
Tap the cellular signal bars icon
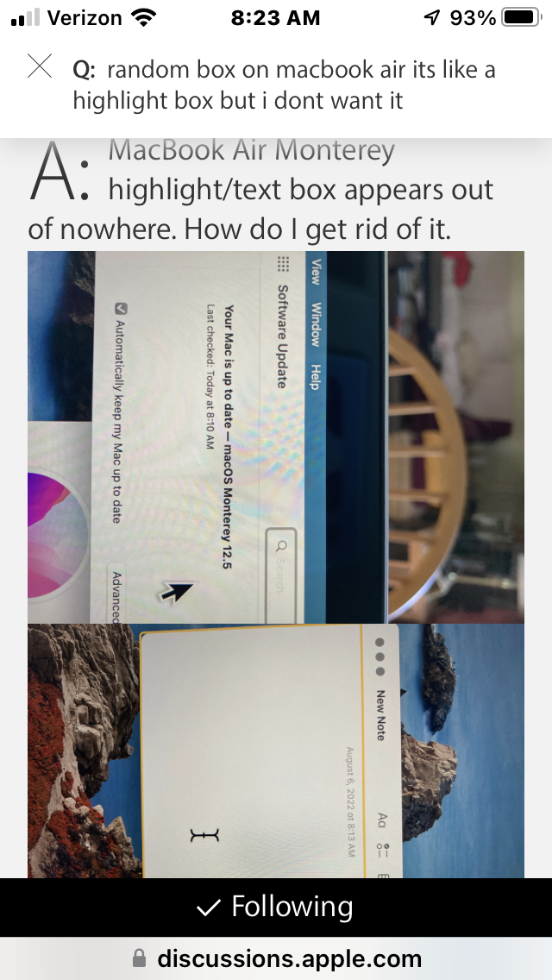click(26, 19)
